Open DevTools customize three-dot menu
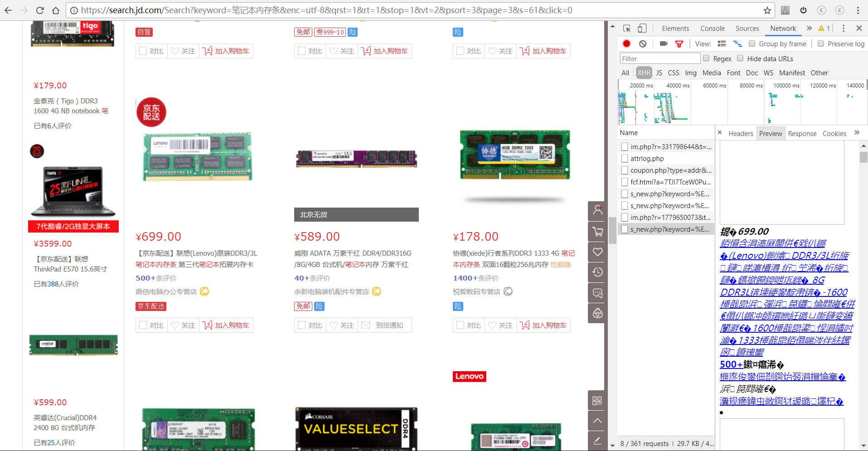 pyautogui.click(x=843, y=28)
